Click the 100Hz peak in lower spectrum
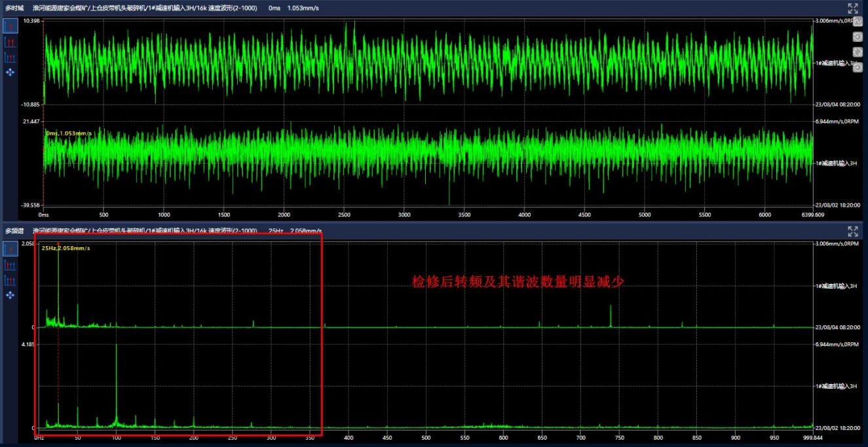Image resolution: width=868 pixels, height=447 pixels. [117, 386]
